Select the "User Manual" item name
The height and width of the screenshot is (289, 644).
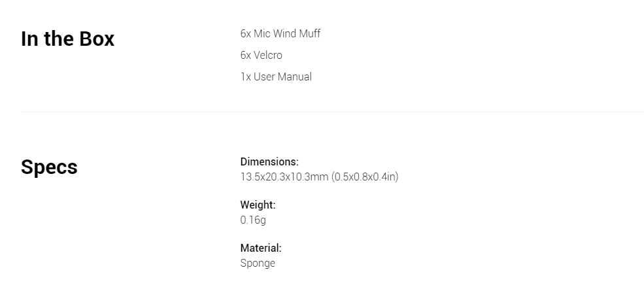282,76
